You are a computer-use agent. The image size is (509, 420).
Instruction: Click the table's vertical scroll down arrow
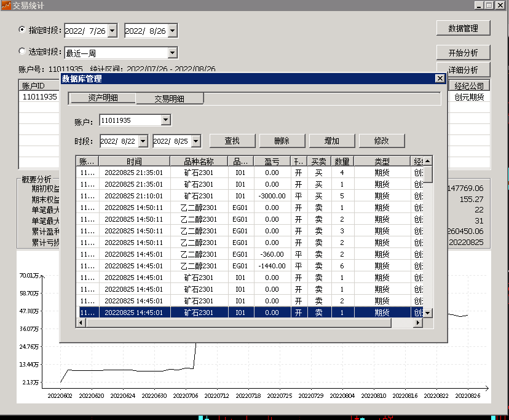click(x=427, y=313)
